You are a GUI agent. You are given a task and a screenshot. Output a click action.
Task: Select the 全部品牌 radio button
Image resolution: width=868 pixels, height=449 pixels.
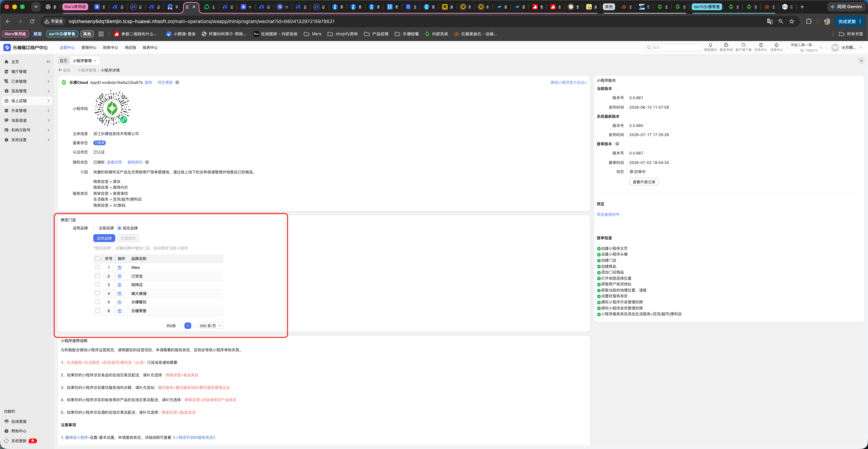pyautogui.click(x=96, y=228)
